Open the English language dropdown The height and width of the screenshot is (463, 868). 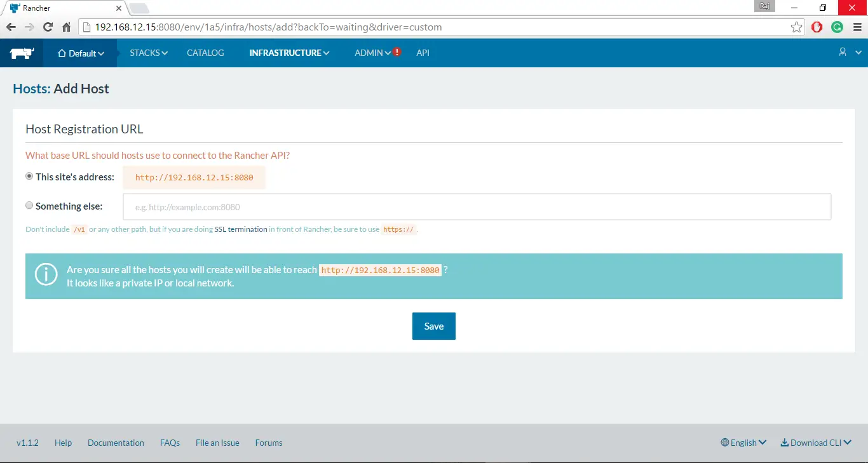[x=743, y=443]
